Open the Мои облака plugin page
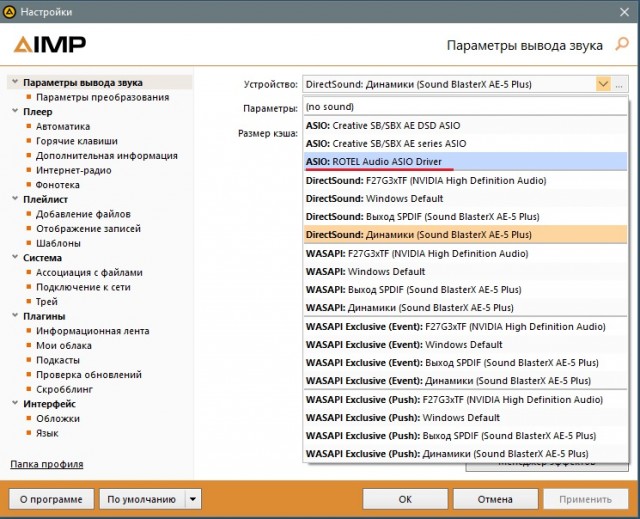Image resolution: width=640 pixels, height=519 pixels. [x=64, y=346]
